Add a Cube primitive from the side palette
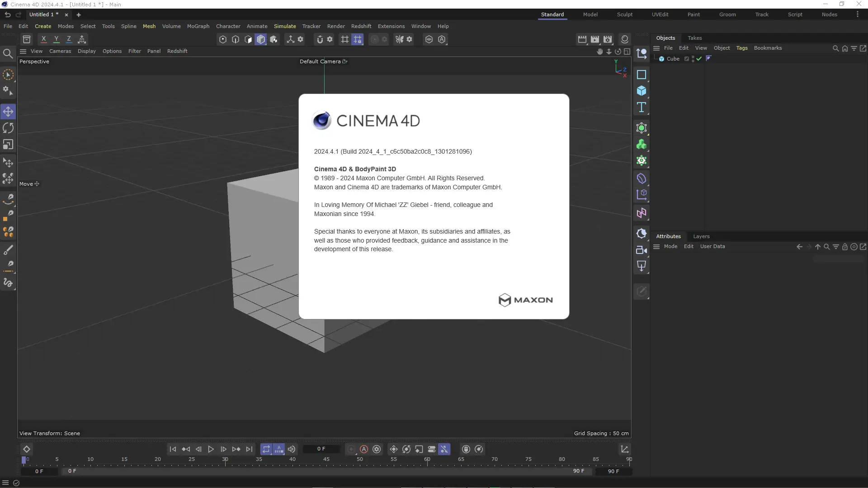Image resolution: width=868 pixels, height=488 pixels. (x=641, y=91)
